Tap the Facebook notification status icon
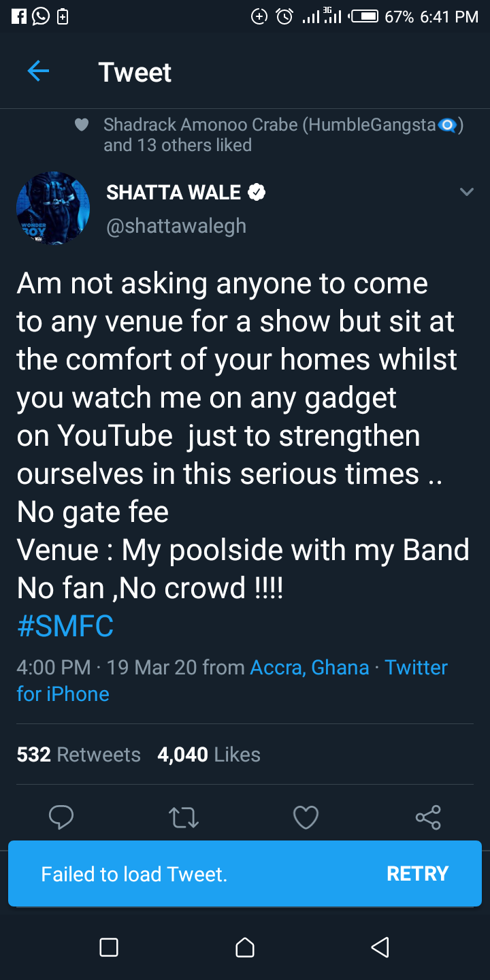This screenshot has height=980, width=490. click(x=19, y=16)
